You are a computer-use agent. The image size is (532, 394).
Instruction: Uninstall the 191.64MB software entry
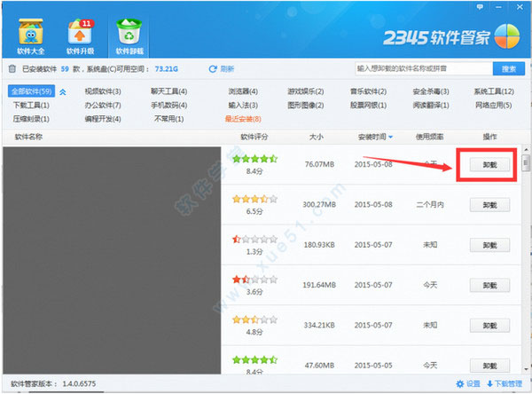(489, 286)
